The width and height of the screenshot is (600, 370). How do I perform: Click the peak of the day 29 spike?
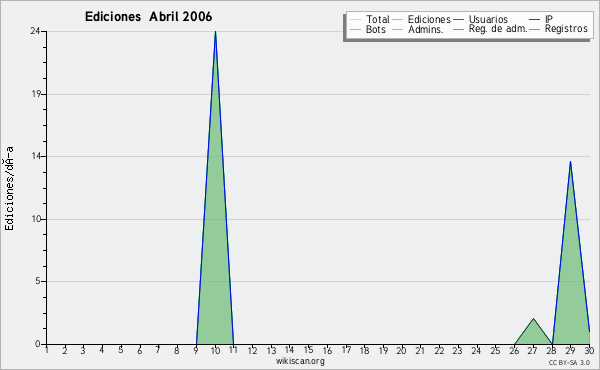[570, 162]
